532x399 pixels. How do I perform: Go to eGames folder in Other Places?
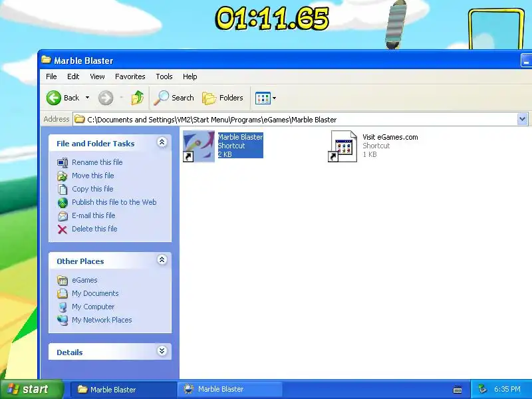(84, 280)
